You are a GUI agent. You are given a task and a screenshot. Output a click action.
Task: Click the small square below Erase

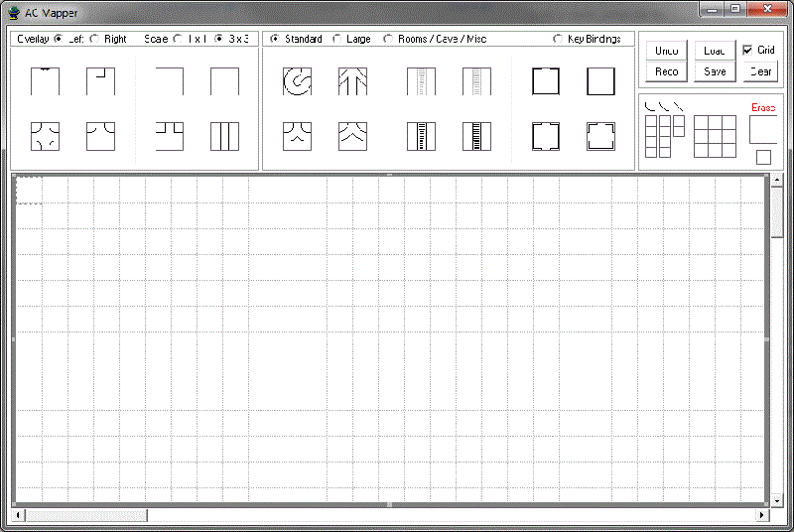tap(762, 157)
